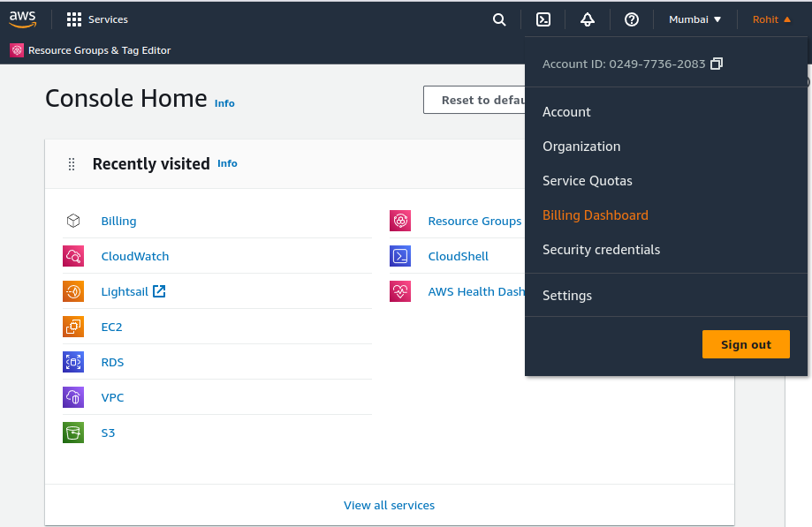Expand the Mumbai region dropdown

(x=694, y=19)
